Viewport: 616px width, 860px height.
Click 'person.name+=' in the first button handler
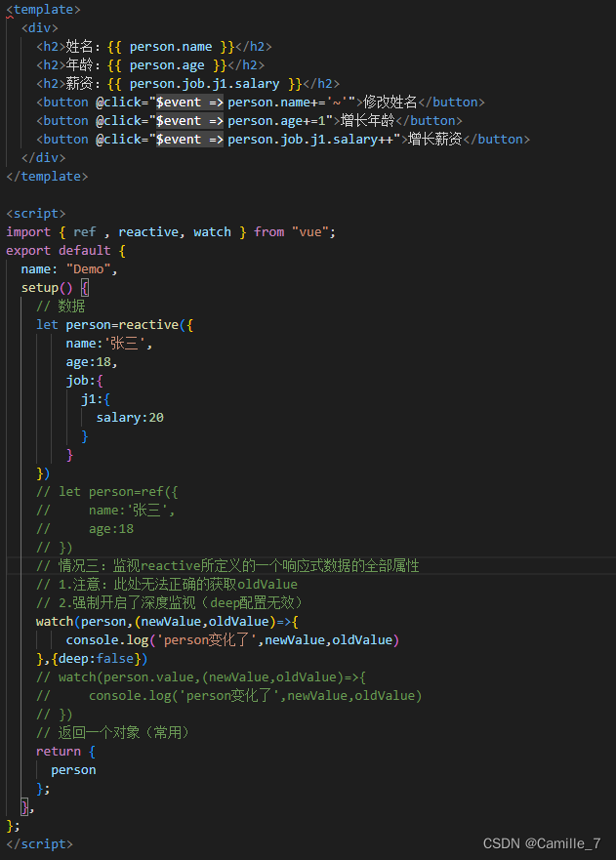(x=277, y=102)
